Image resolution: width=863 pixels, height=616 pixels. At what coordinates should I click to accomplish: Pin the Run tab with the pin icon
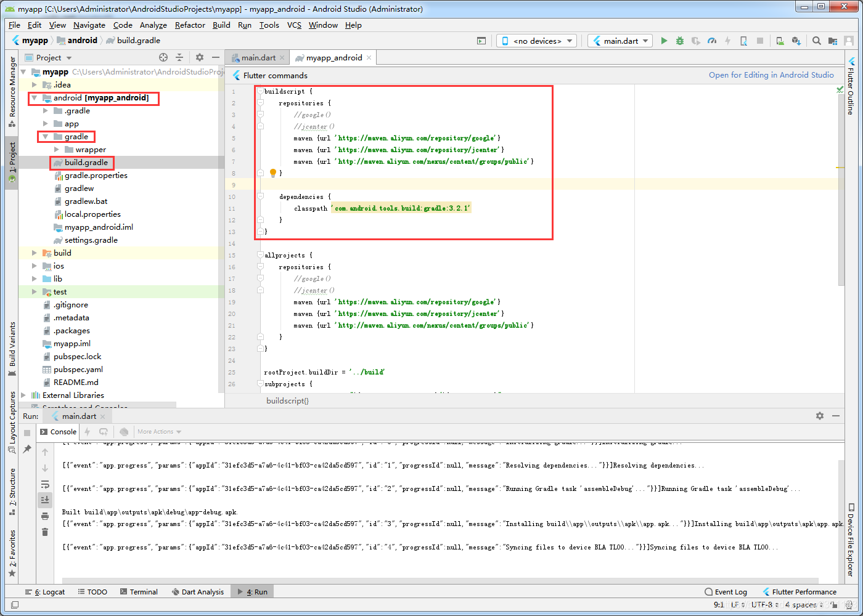click(x=27, y=449)
